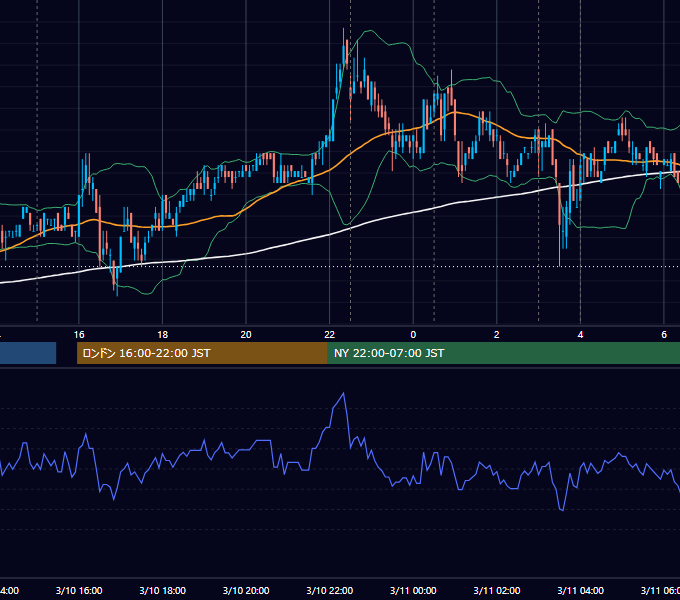The width and height of the screenshot is (680, 600).
Task: Click the long lower wick candle before 4:00
Action: click(x=559, y=225)
